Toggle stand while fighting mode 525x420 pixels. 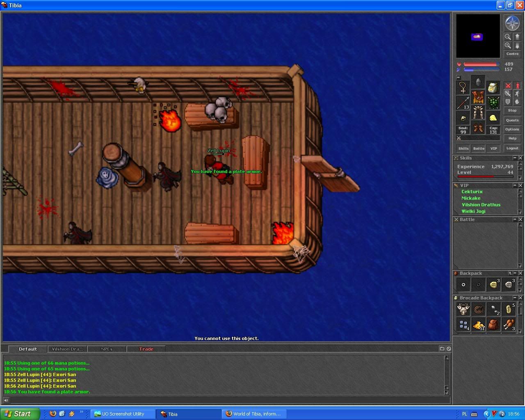[x=517, y=86]
